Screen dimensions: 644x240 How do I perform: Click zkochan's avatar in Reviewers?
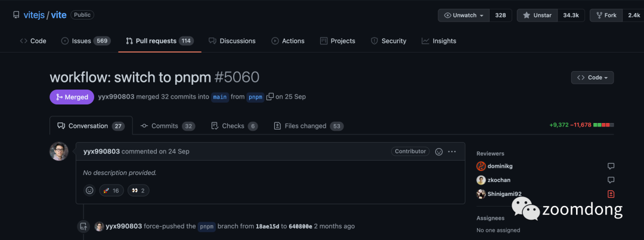point(481,180)
